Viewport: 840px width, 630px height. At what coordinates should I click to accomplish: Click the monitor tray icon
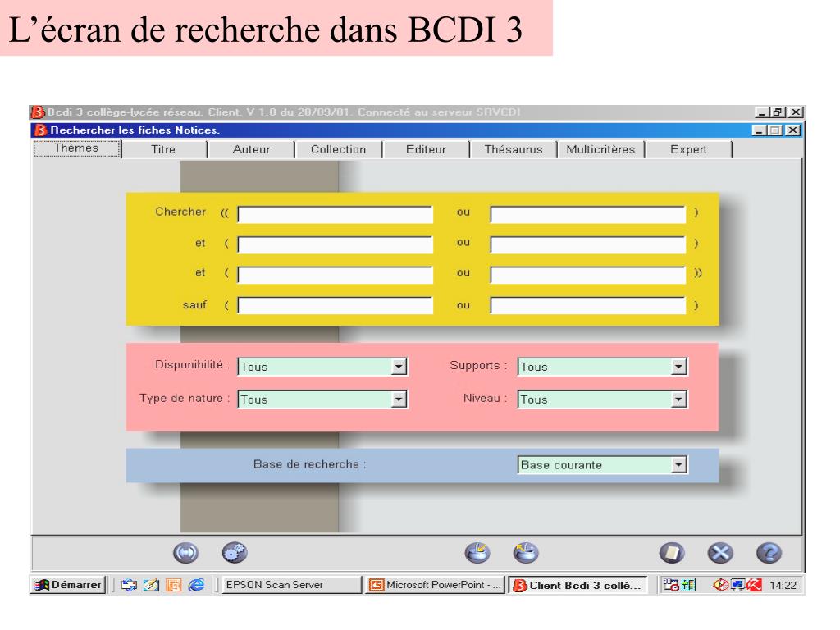point(737,584)
